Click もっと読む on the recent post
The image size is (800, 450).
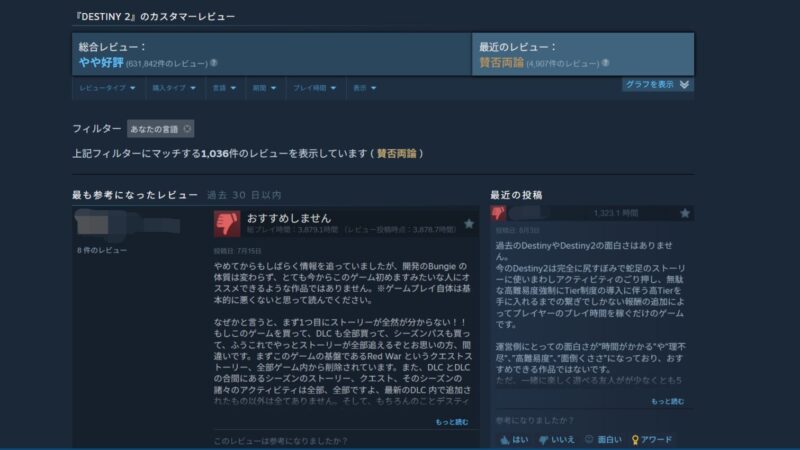pyautogui.click(x=667, y=402)
